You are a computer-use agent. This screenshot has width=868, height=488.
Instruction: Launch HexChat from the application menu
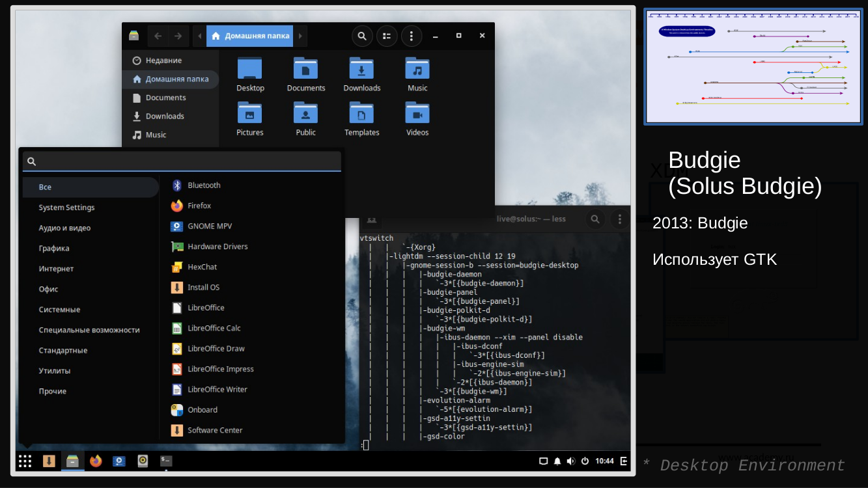(x=251, y=267)
